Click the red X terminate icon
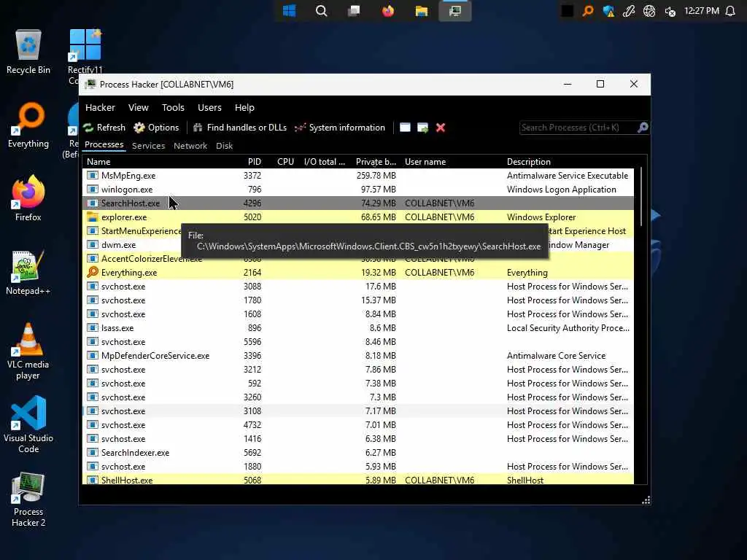 point(441,128)
